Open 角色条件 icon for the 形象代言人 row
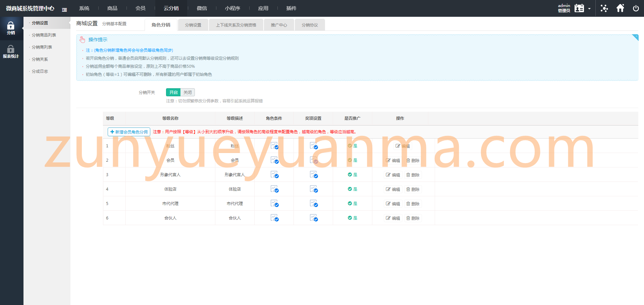 274,174
